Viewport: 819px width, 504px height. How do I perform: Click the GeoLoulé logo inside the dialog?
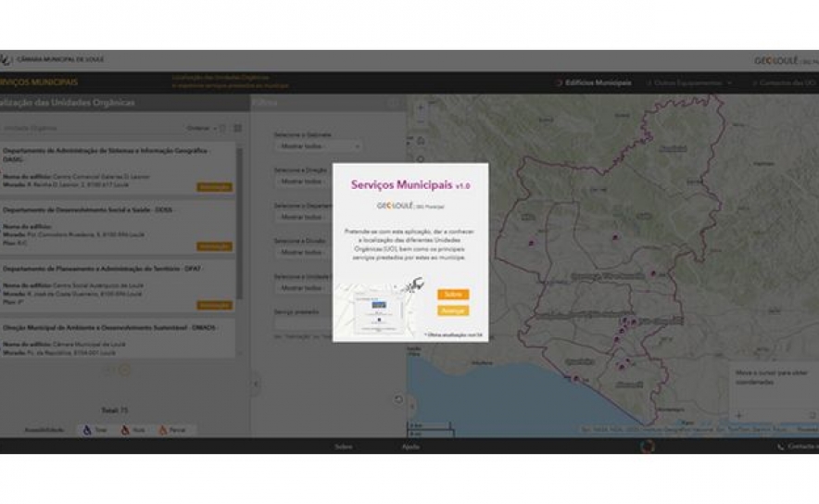[410, 206]
